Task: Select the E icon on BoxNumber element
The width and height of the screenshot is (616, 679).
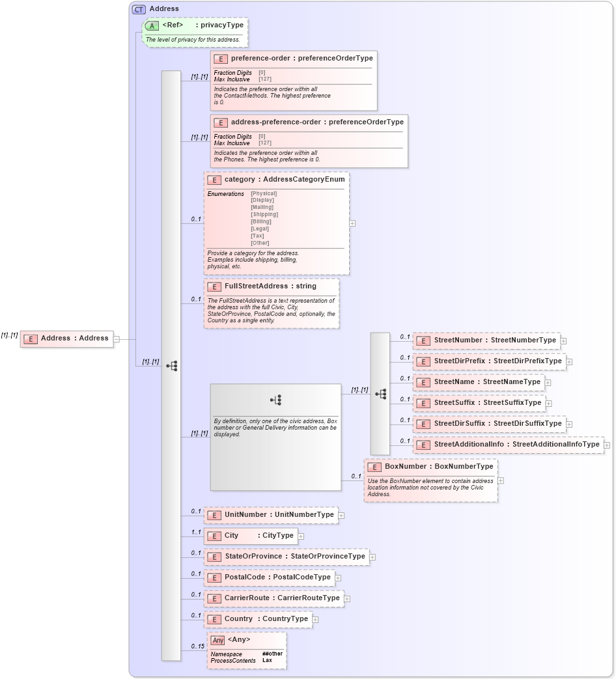Action: click(x=374, y=467)
